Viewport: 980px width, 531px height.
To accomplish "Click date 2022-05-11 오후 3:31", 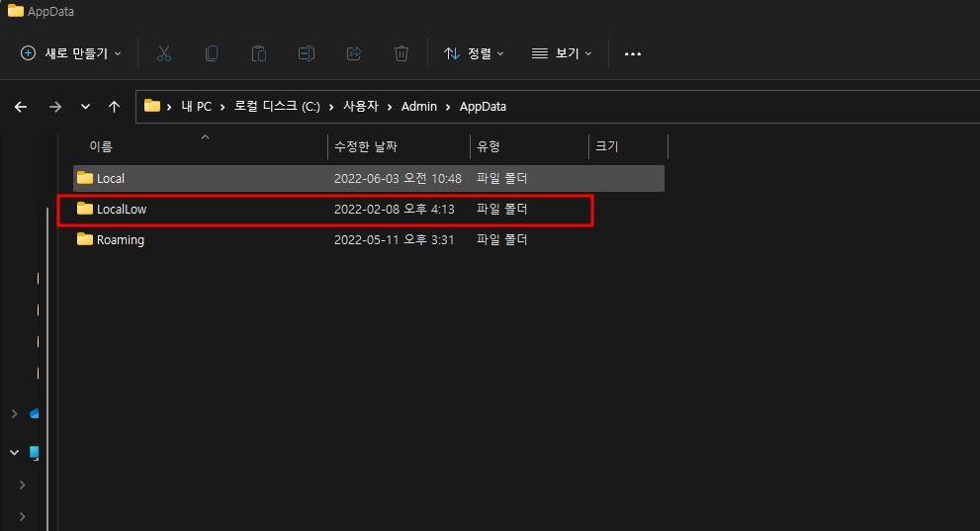I will point(394,240).
